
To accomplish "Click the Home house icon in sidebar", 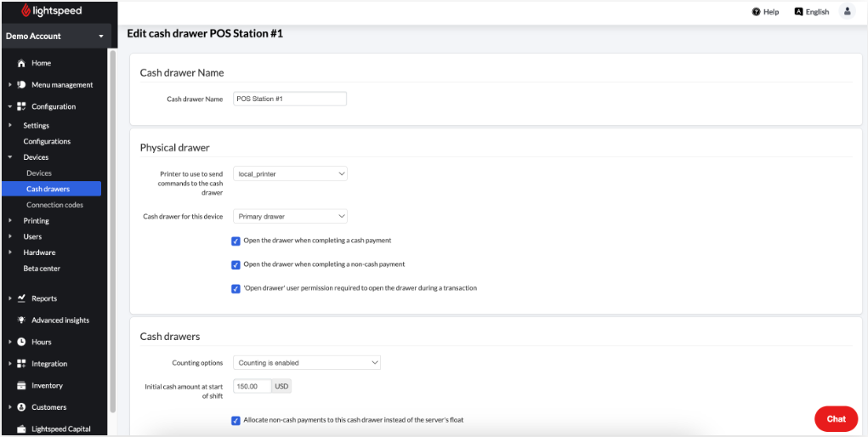I will point(21,64).
